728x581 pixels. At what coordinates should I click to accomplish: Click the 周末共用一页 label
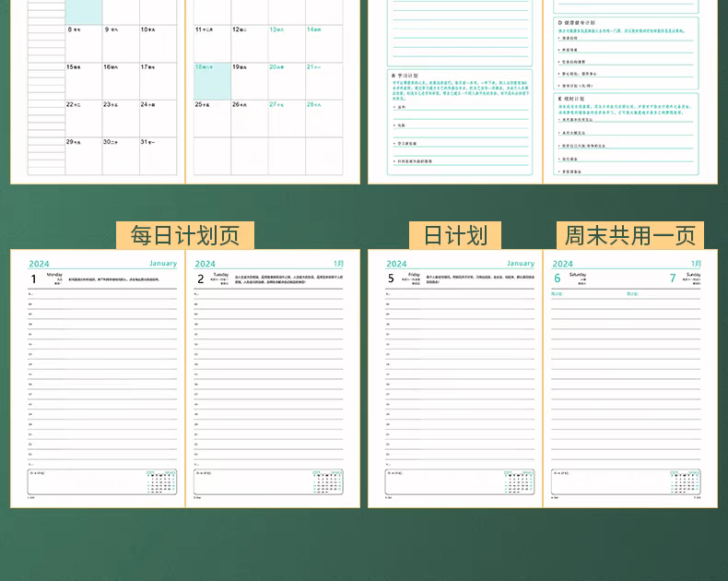(x=629, y=235)
